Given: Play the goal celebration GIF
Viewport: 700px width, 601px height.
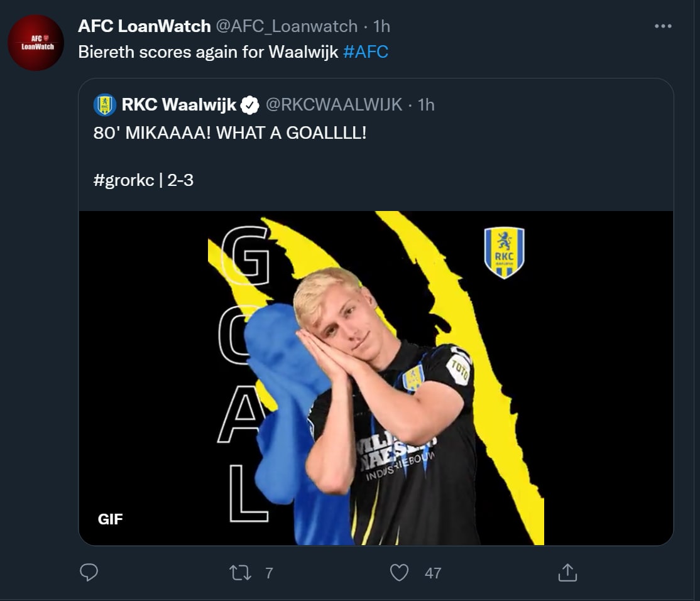Looking at the screenshot, I should (x=376, y=377).
